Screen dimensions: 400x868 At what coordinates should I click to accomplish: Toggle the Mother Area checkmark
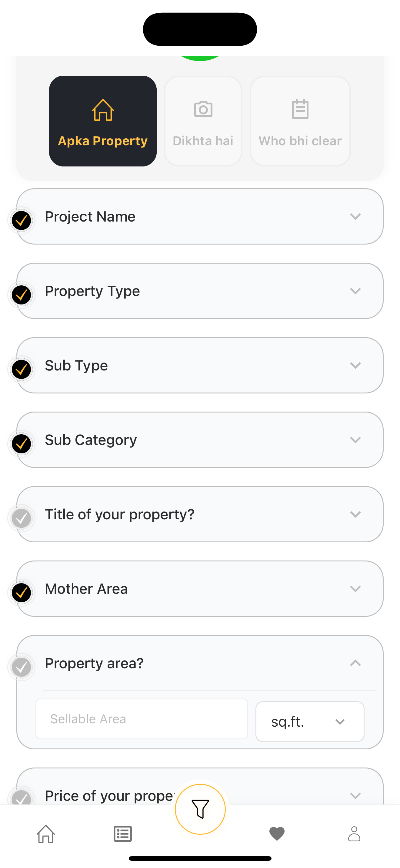pos(22,593)
